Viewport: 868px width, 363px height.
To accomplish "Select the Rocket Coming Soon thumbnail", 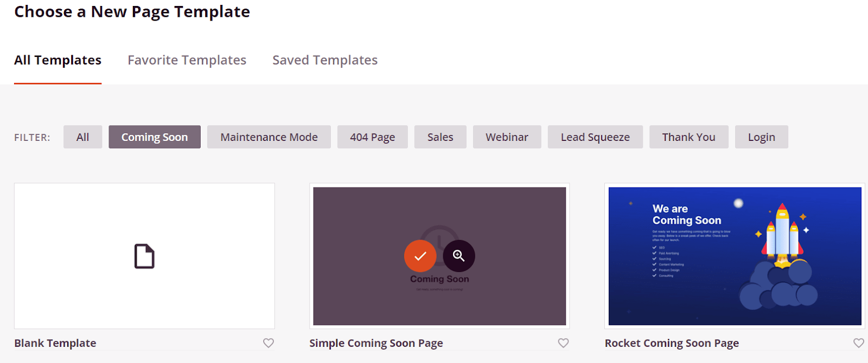I will coord(735,256).
